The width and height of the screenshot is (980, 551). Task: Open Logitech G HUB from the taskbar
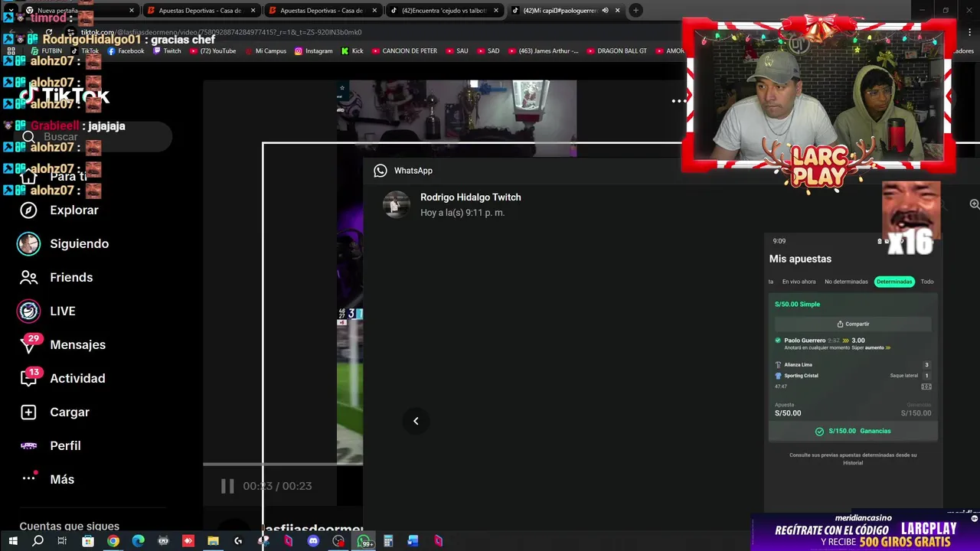pyautogui.click(x=238, y=541)
